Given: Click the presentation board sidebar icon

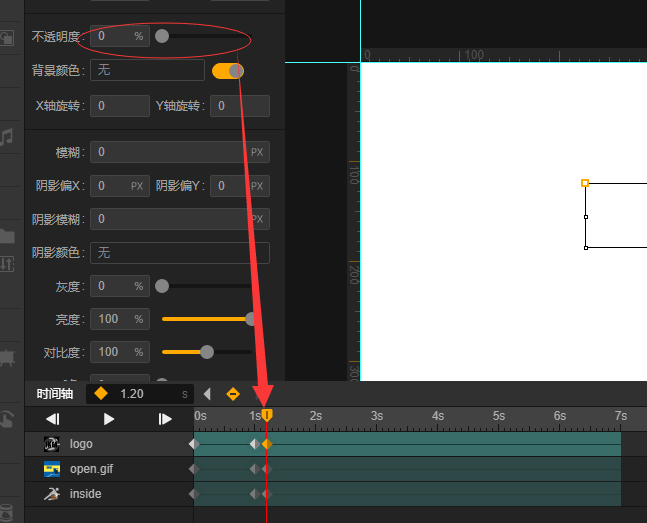Looking at the screenshot, I should (x=7, y=358).
